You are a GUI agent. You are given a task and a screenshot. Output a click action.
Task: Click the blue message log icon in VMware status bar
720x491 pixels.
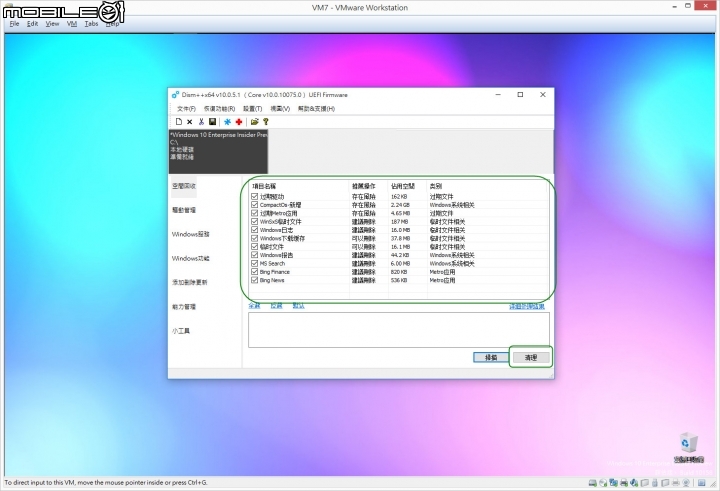[702, 483]
